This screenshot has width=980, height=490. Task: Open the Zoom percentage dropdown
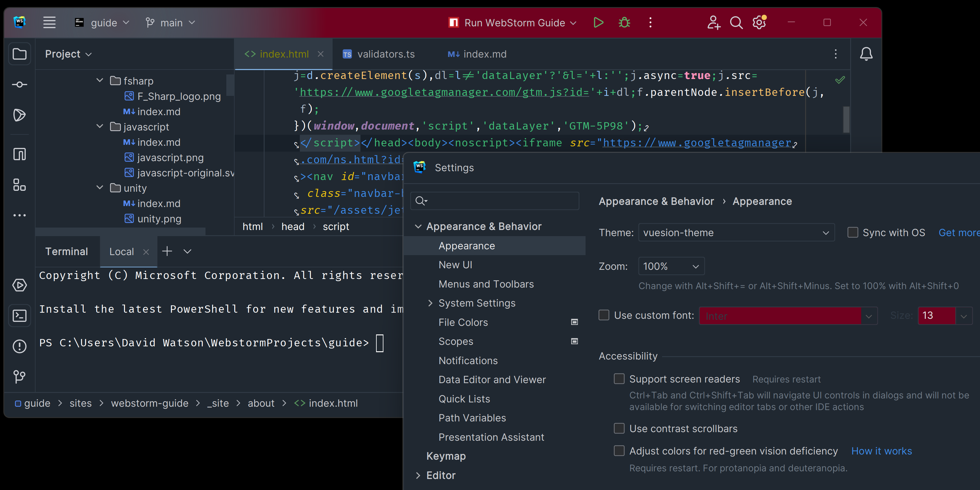point(671,266)
